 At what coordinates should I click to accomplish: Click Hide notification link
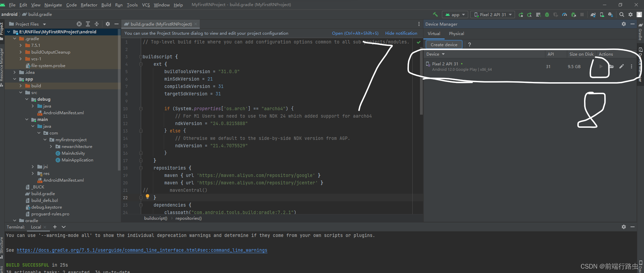(x=401, y=33)
